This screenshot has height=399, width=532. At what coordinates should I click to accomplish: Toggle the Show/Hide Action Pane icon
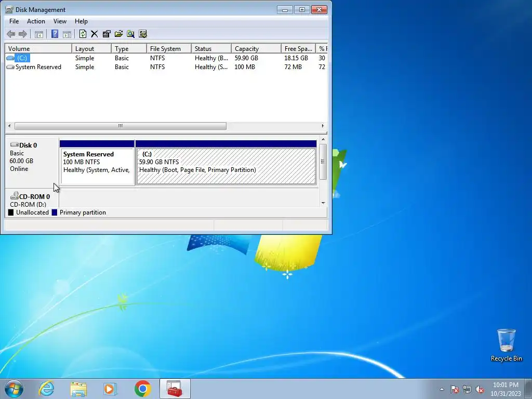click(x=67, y=34)
